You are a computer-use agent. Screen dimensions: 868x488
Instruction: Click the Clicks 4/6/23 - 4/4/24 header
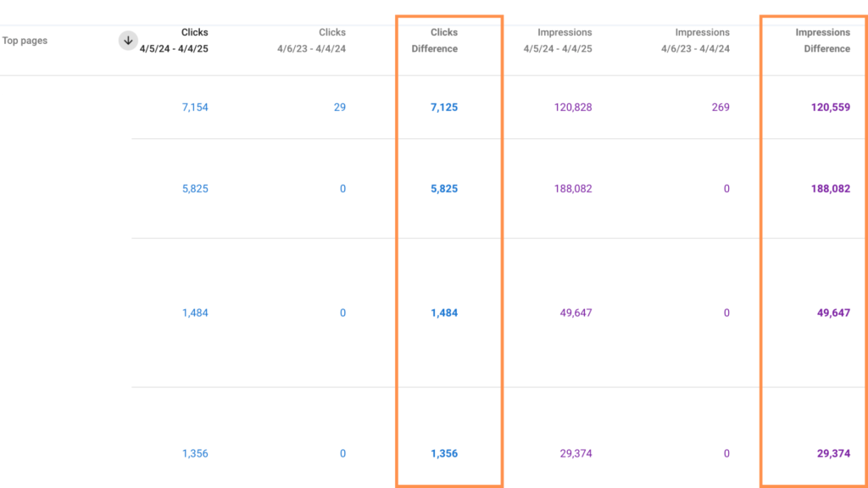312,41
